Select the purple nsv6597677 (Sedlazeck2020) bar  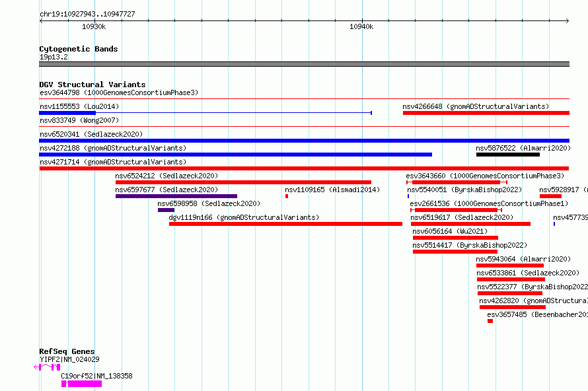click(x=176, y=196)
